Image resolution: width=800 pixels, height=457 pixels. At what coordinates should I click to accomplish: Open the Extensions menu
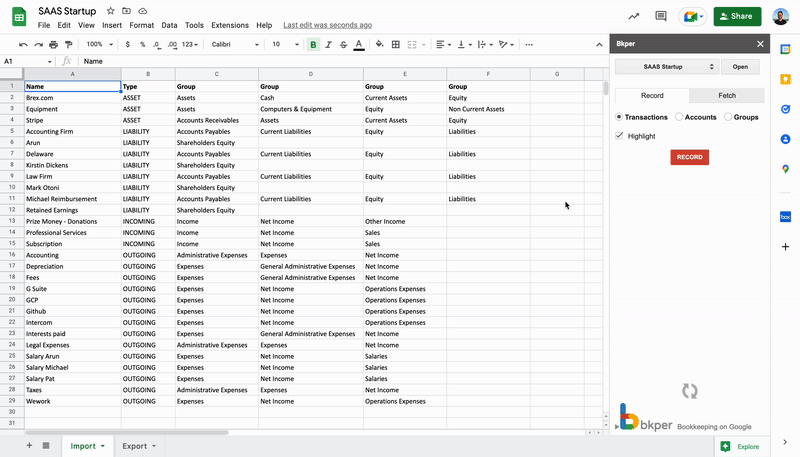pos(230,25)
